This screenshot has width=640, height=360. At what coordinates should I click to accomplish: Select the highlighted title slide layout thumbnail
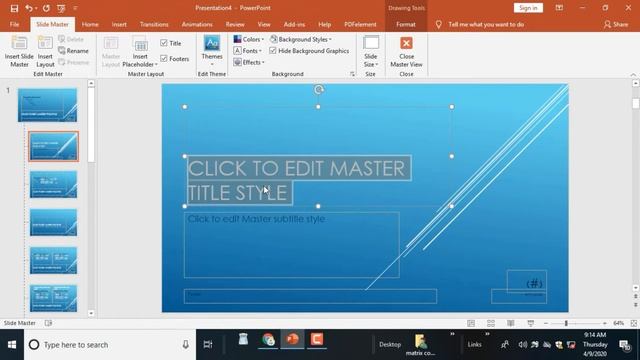click(53, 146)
